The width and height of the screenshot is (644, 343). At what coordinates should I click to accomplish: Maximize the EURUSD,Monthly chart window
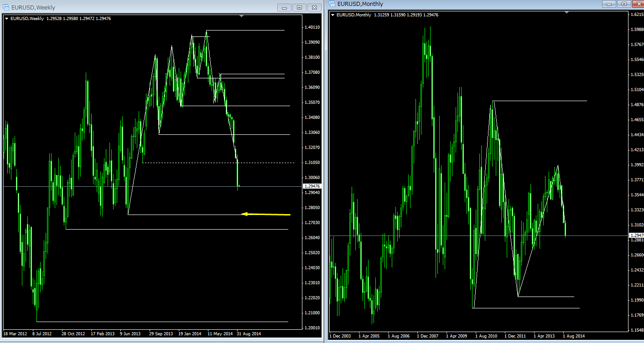tap(623, 4)
